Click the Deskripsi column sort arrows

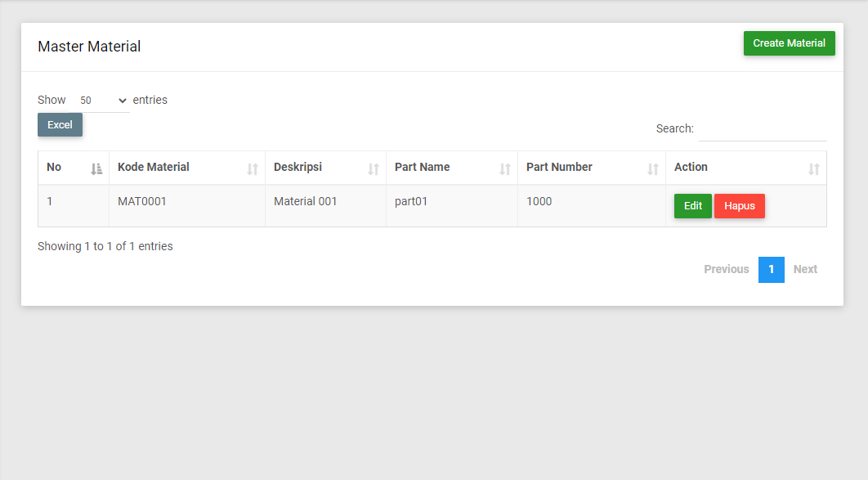[374, 168]
